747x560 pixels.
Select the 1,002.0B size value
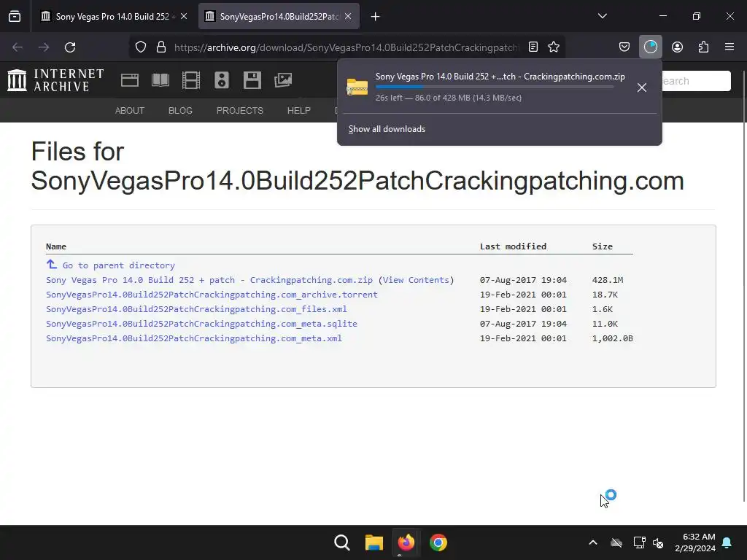613,338
